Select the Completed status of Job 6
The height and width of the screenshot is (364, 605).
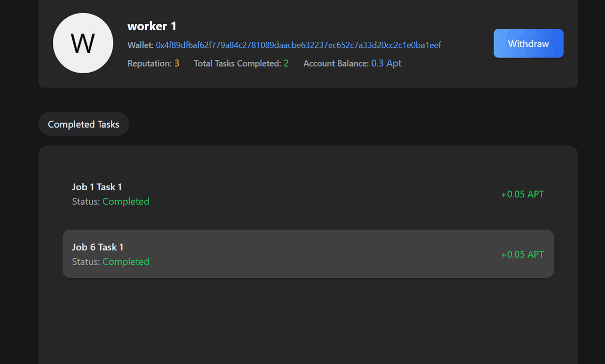click(x=126, y=261)
